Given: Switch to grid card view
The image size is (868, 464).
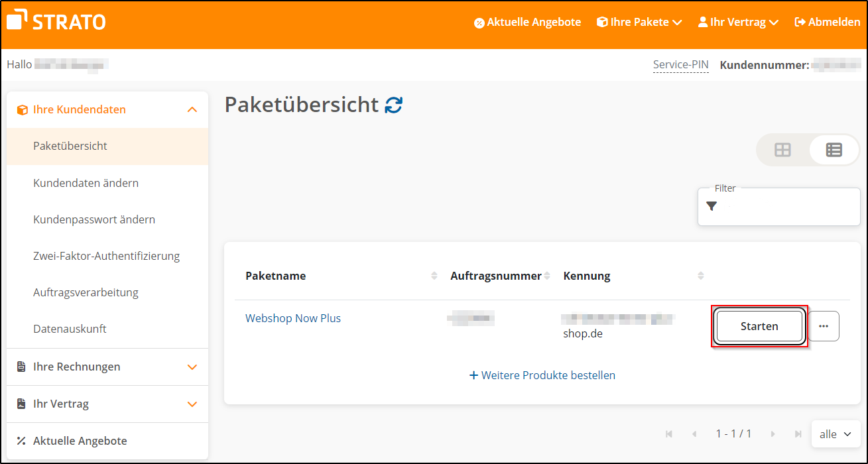Looking at the screenshot, I should point(782,150).
